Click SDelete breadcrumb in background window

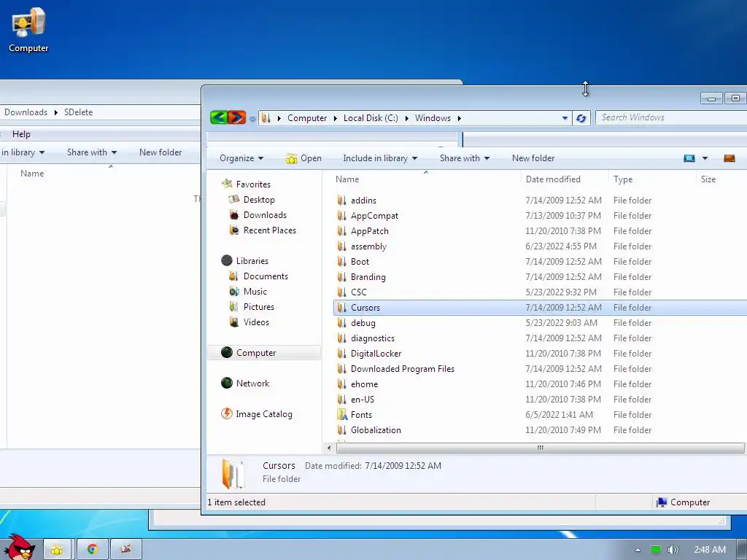[x=79, y=112]
